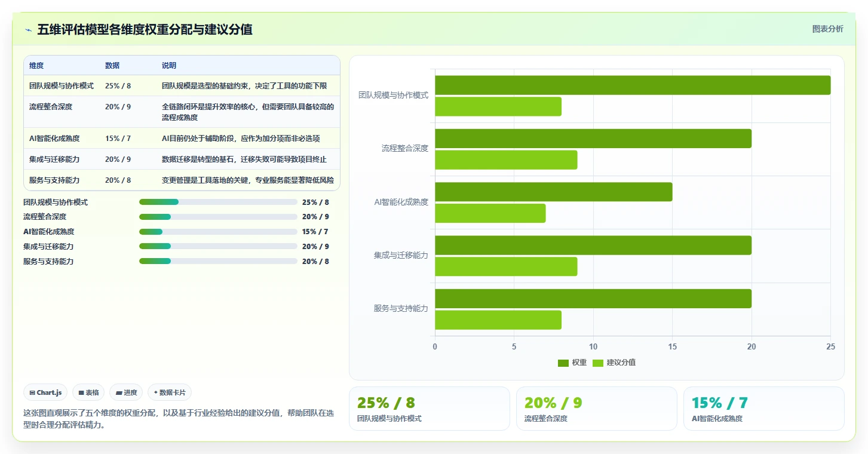
Task: Toggle the 建议分值 legend item in chart
Action: (x=614, y=363)
